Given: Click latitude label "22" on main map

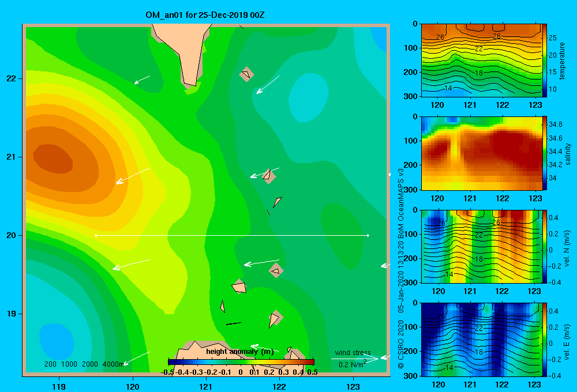Looking at the screenshot, I should (x=12, y=78).
